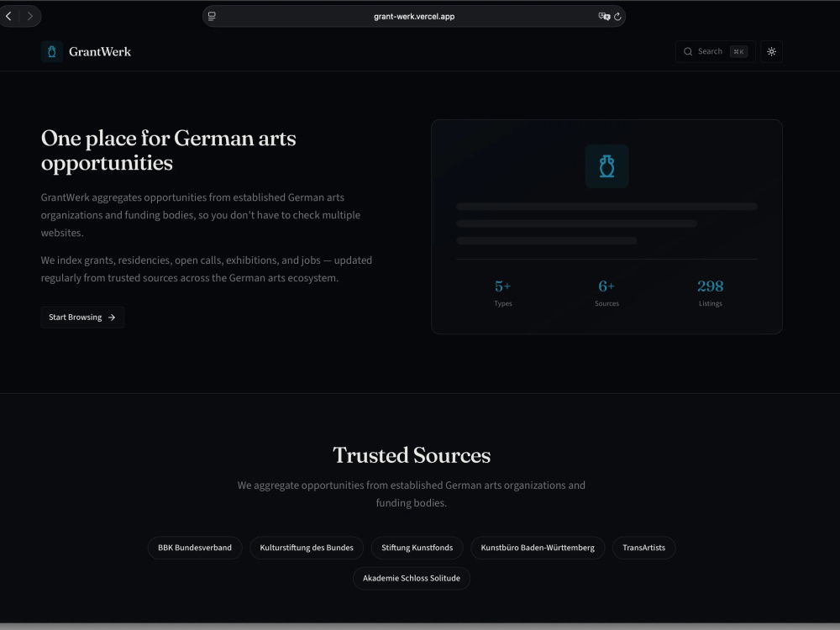Click the GrantWerk vase logo icon in header
This screenshot has width=840, height=630.
click(x=52, y=51)
